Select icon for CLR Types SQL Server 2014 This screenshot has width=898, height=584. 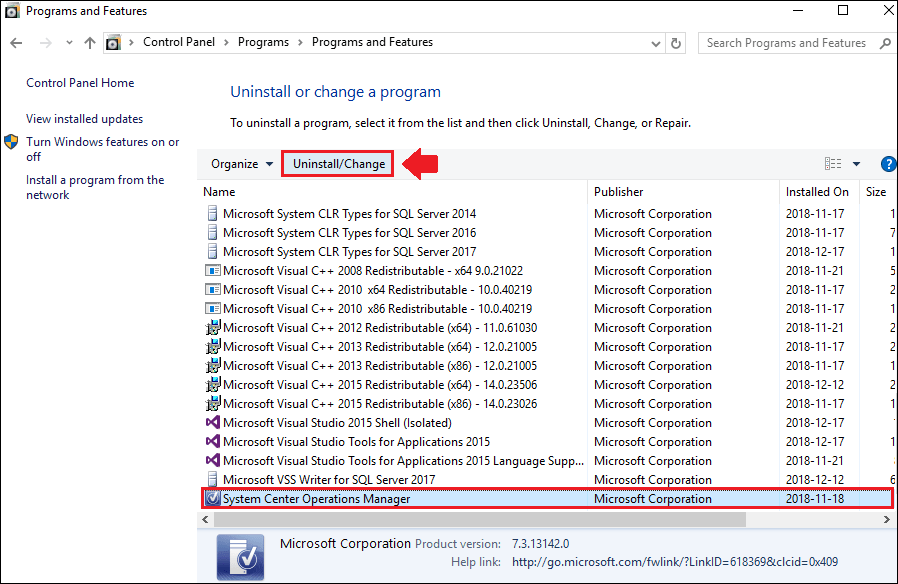point(212,214)
